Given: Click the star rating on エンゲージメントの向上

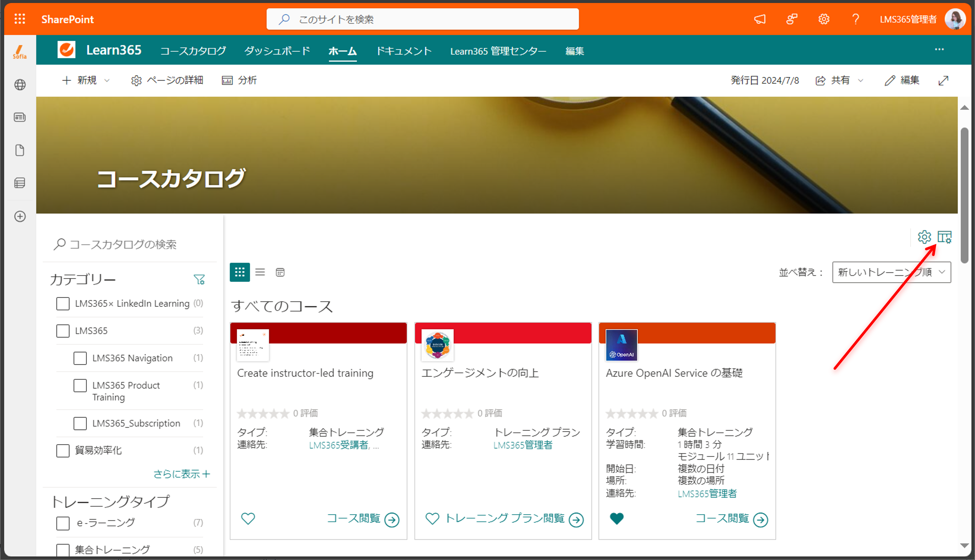Looking at the screenshot, I should [447, 413].
